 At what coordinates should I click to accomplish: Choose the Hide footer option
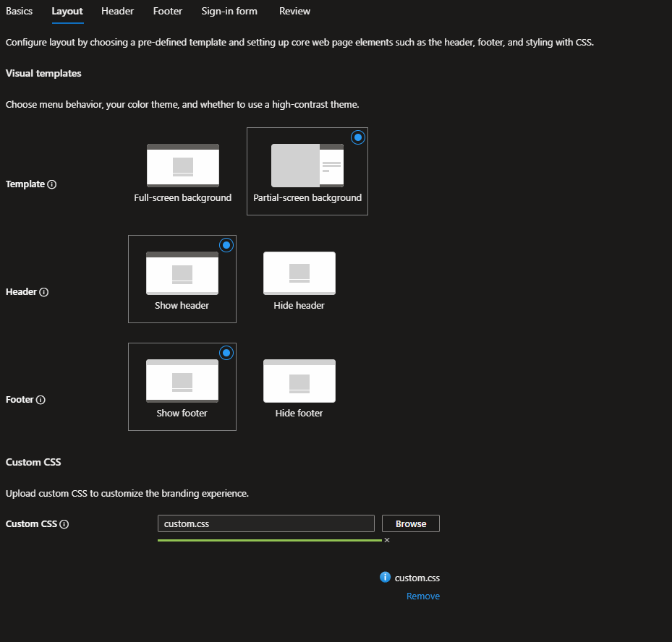[x=299, y=387]
